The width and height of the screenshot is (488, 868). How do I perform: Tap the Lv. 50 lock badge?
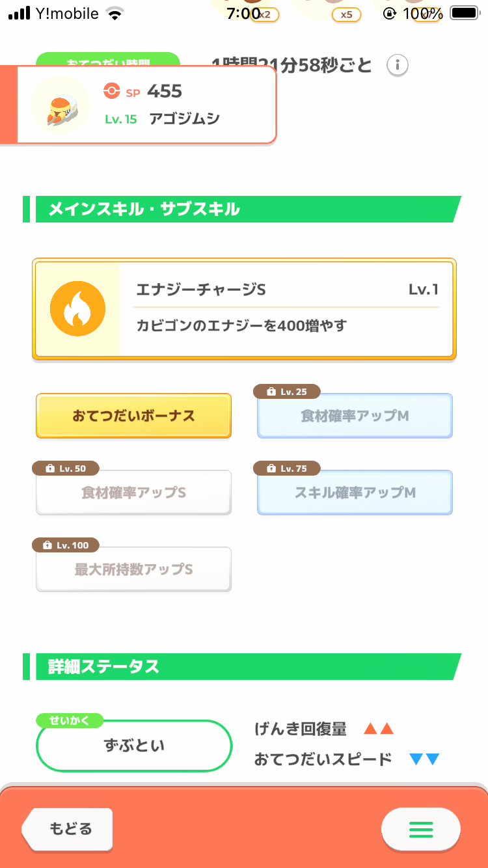click(x=66, y=468)
